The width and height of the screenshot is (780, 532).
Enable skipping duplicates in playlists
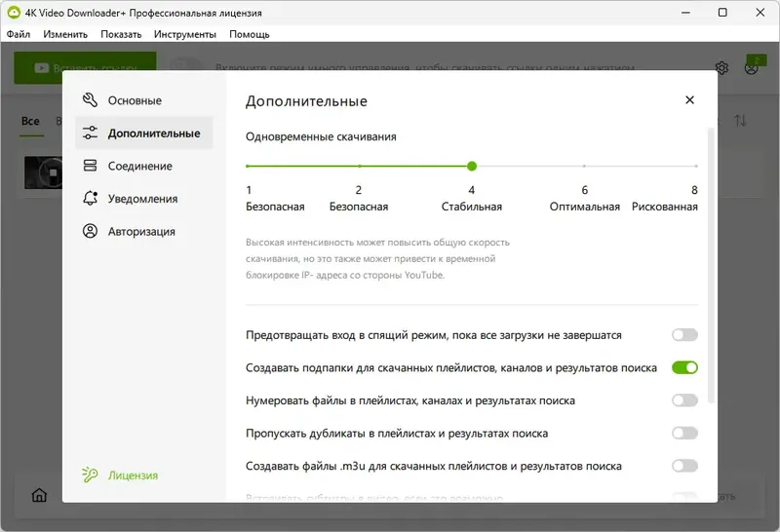pyautogui.click(x=684, y=434)
